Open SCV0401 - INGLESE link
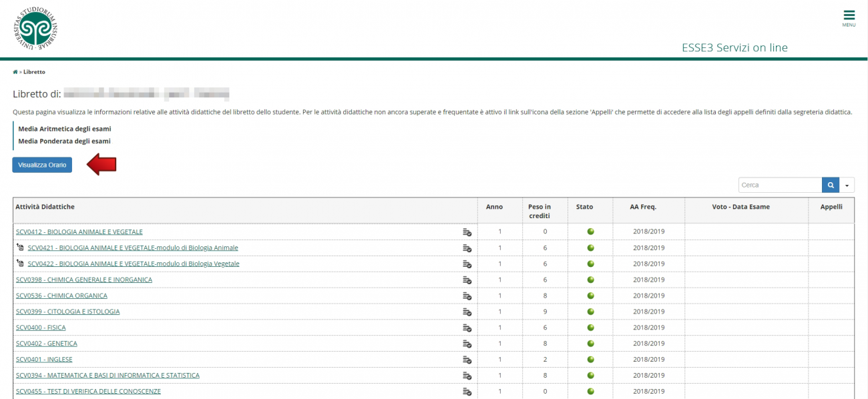This screenshot has height=399, width=868. pyautogui.click(x=44, y=360)
